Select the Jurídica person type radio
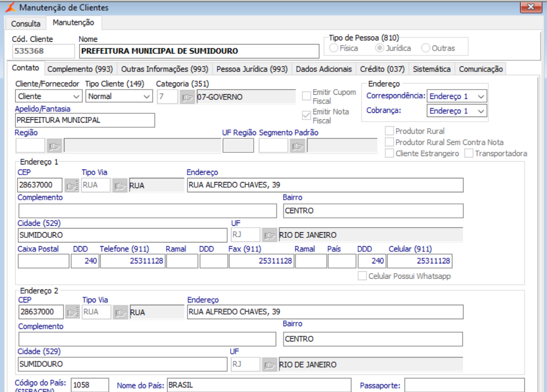Screen dimensions: 547x392 click(x=379, y=48)
